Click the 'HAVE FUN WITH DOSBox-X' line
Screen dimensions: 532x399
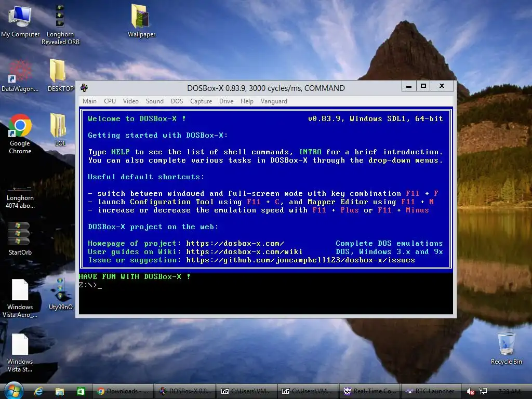click(135, 276)
